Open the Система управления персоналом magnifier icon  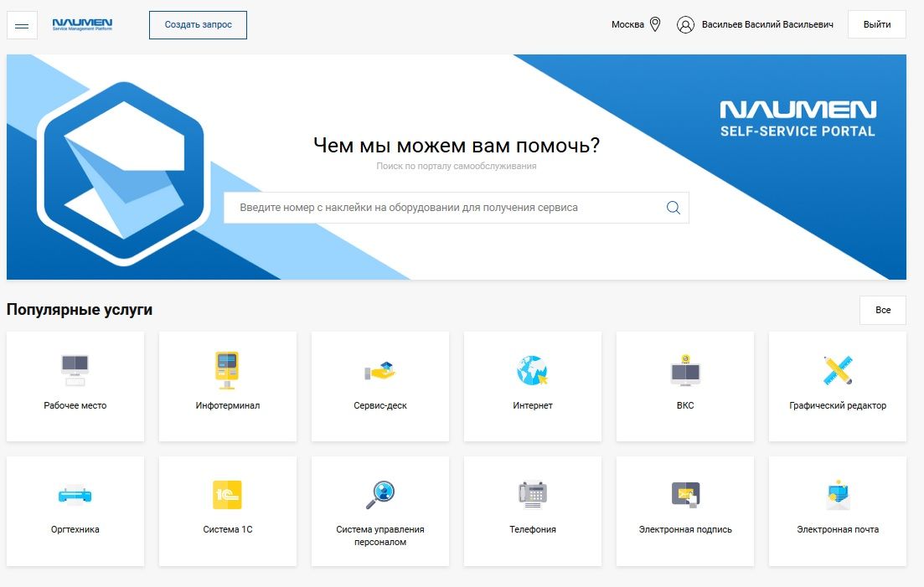click(380, 495)
